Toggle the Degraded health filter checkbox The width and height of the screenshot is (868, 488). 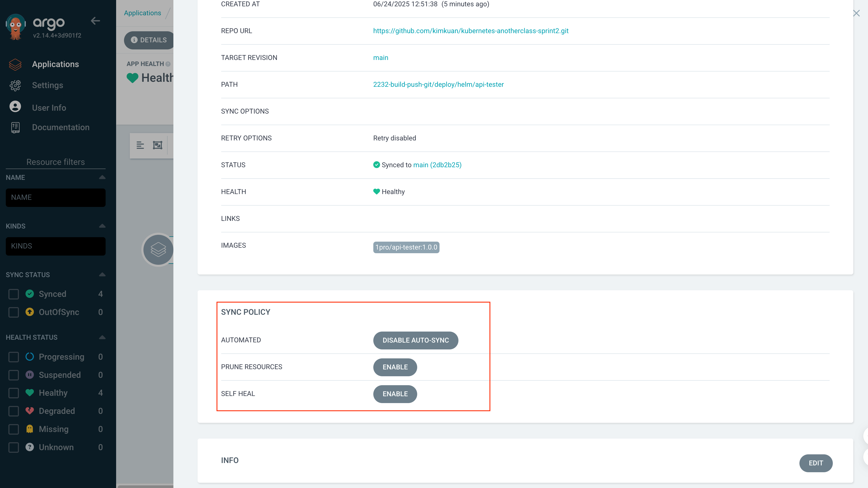pos(13,411)
